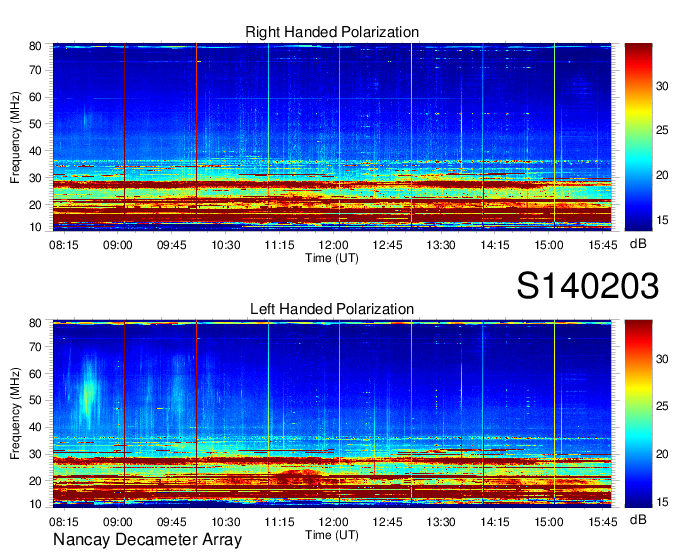Click 25 dB value on right-handed color bar
The width and height of the screenshot is (680, 552).
662,130
